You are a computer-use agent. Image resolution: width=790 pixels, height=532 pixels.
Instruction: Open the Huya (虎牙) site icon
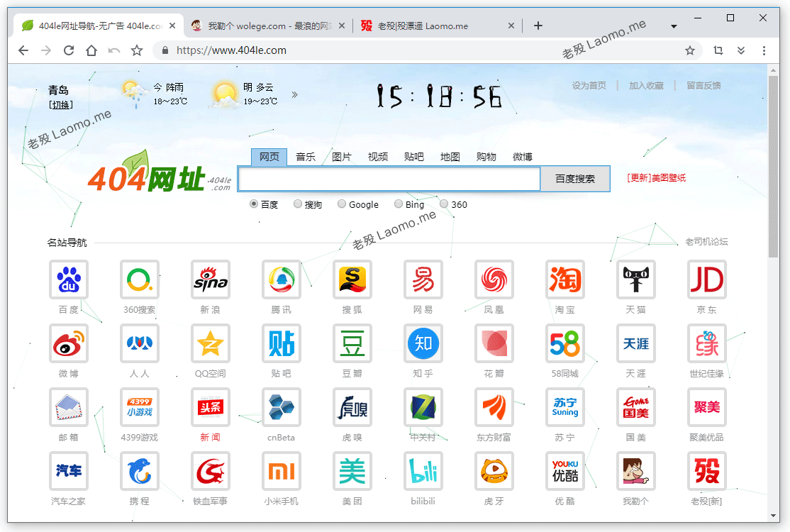click(x=494, y=472)
